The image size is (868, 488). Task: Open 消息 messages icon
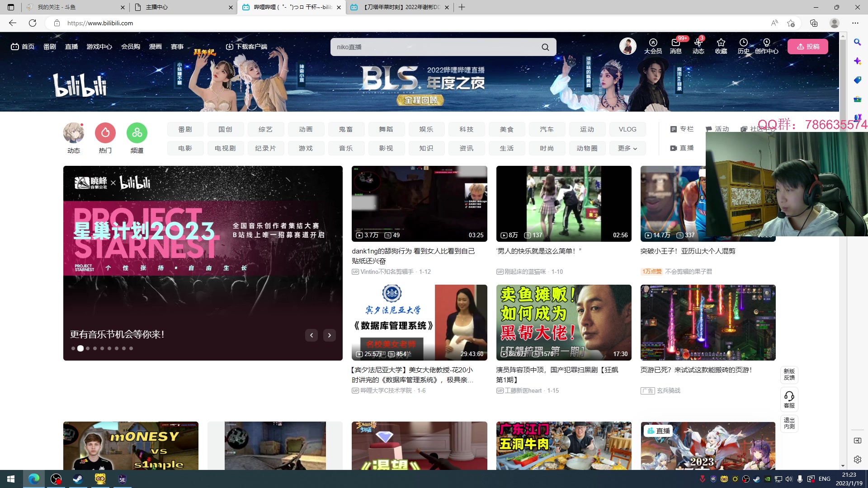pyautogui.click(x=675, y=46)
